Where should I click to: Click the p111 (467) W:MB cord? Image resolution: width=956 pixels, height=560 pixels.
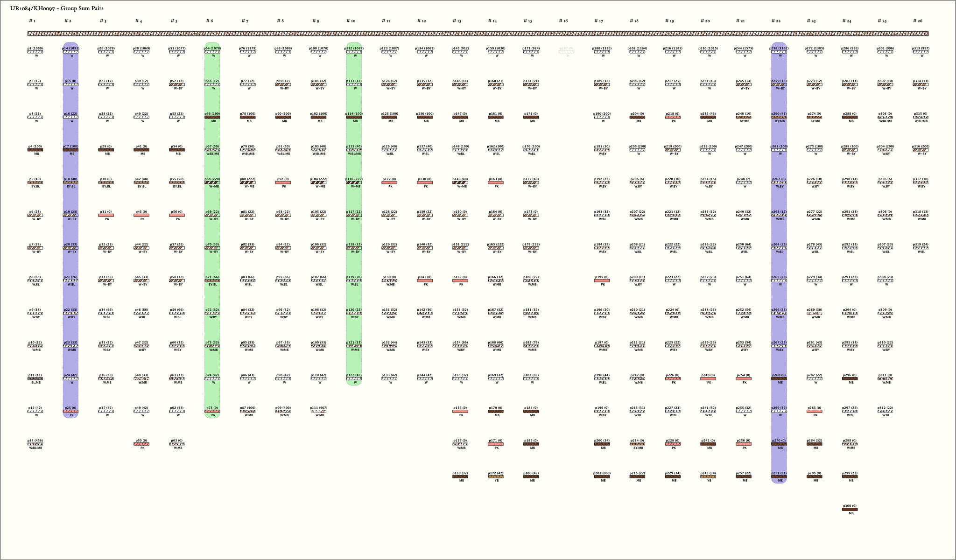[318, 411]
